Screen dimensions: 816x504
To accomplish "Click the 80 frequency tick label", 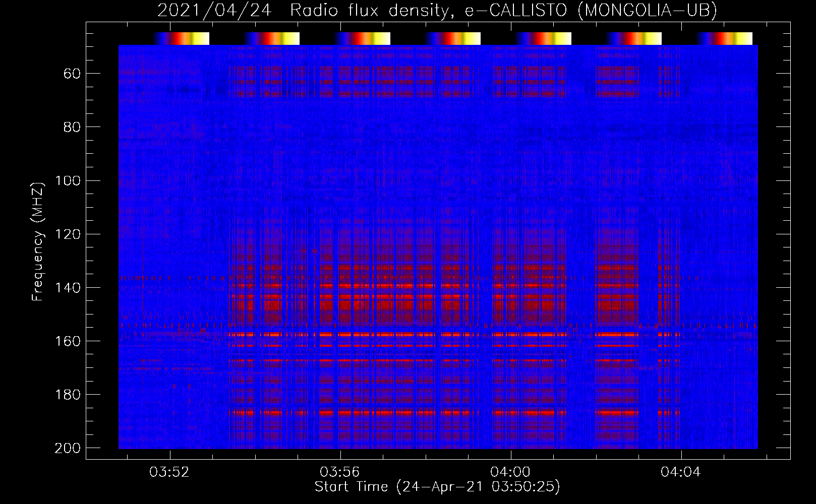I will point(72,127).
